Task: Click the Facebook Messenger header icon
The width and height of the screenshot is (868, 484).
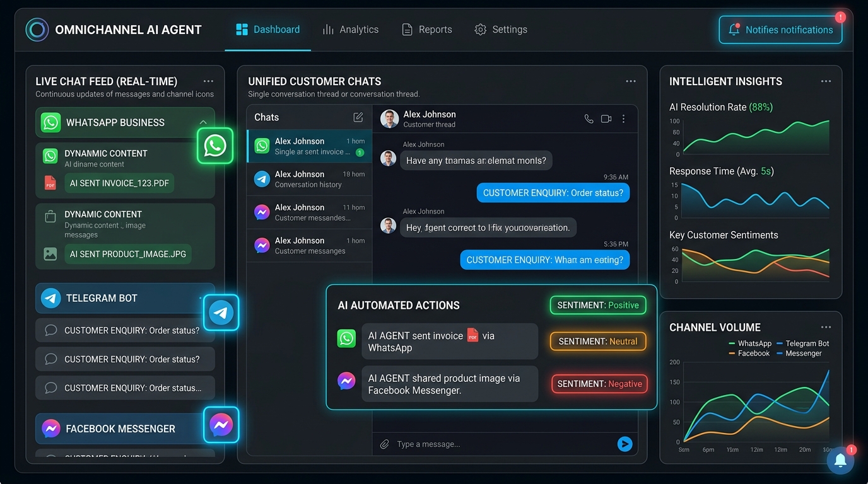Action: (50, 429)
